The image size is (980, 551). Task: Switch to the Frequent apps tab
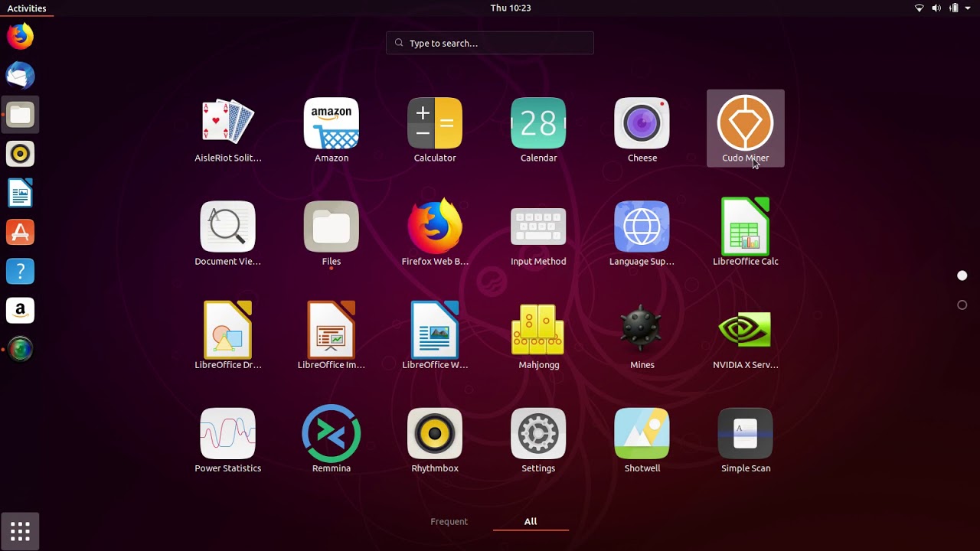[449, 521]
